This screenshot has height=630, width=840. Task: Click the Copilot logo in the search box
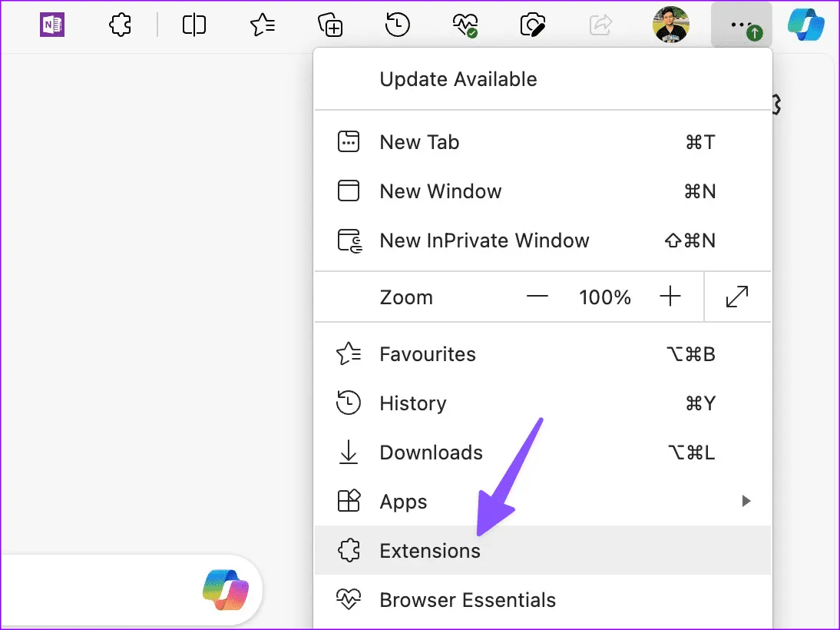click(220, 589)
